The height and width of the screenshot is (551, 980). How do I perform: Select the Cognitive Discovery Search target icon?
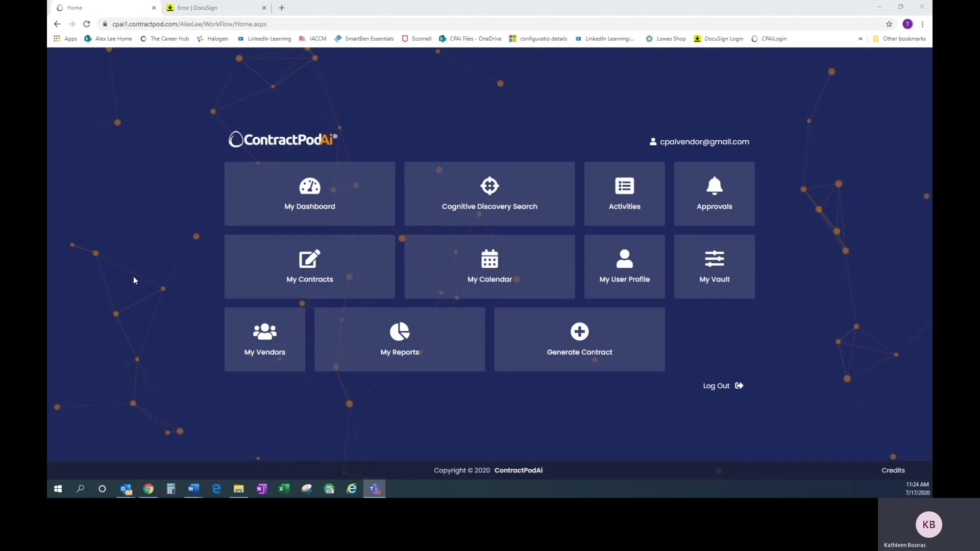[489, 186]
